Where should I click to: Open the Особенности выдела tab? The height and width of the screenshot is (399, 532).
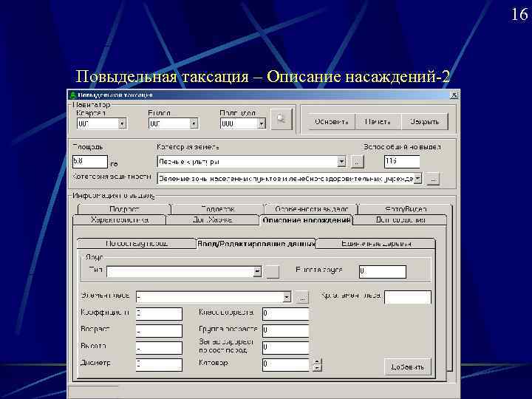311,209
